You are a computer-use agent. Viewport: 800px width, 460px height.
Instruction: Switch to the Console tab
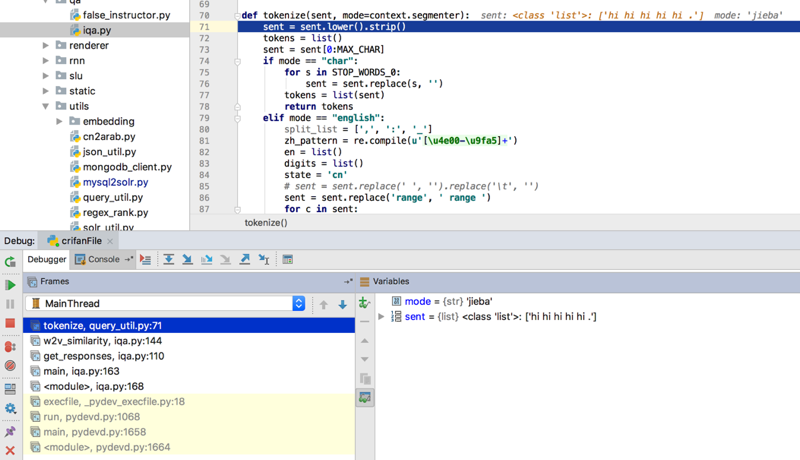pos(103,260)
